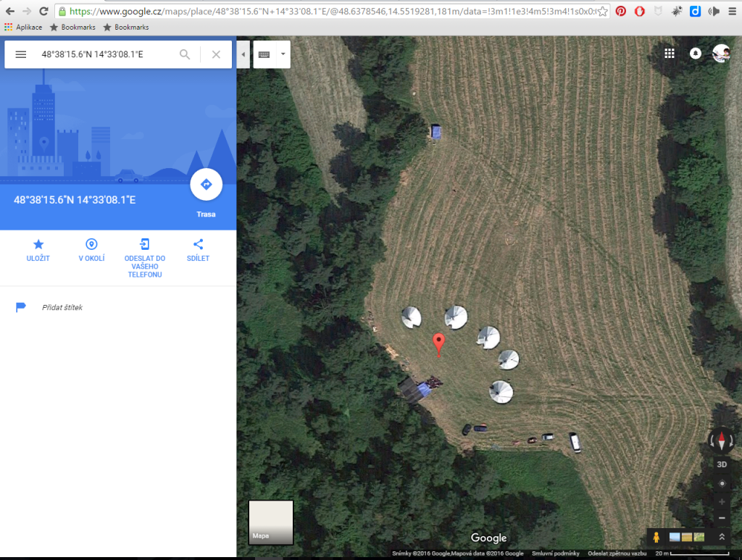Collapse the side panel arrow

tap(243, 54)
